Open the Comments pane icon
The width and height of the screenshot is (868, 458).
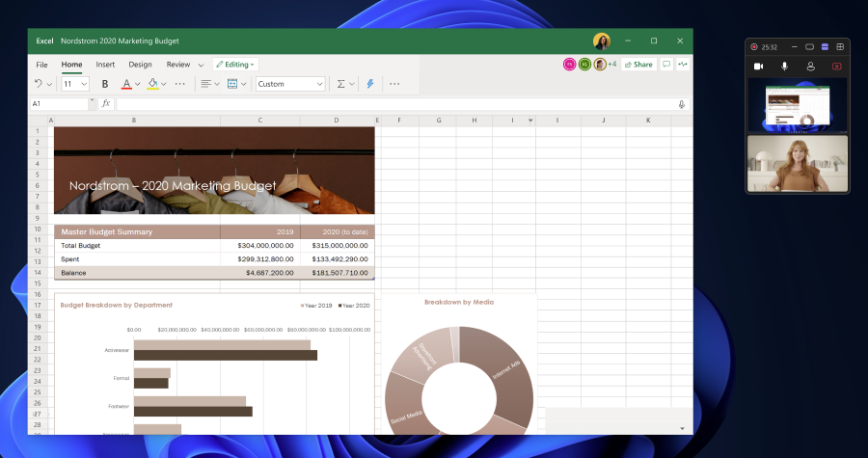[666, 65]
